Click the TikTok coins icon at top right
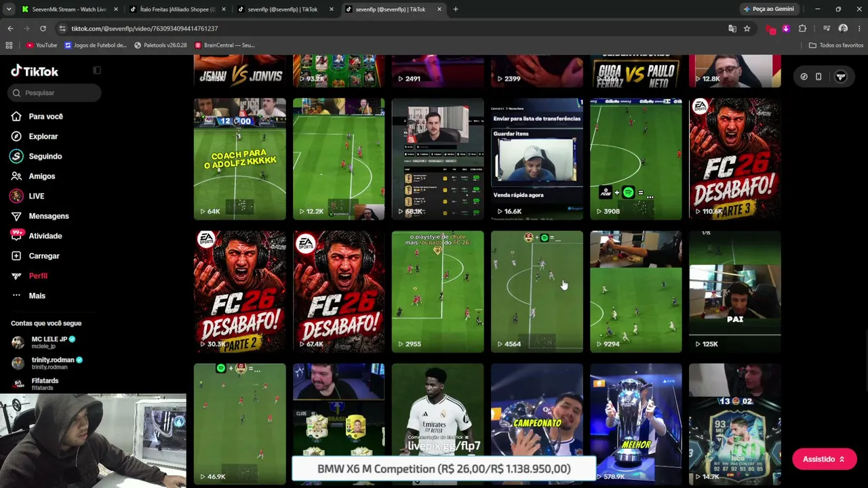The width and height of the screenshot is (868, 488). click(x=804, y=77)
